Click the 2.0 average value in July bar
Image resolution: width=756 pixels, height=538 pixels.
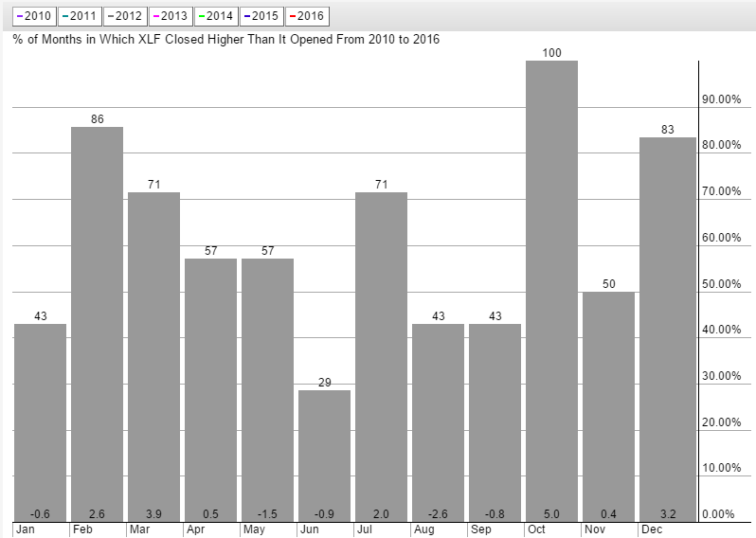pyautogui.click(x=381, y=514)
